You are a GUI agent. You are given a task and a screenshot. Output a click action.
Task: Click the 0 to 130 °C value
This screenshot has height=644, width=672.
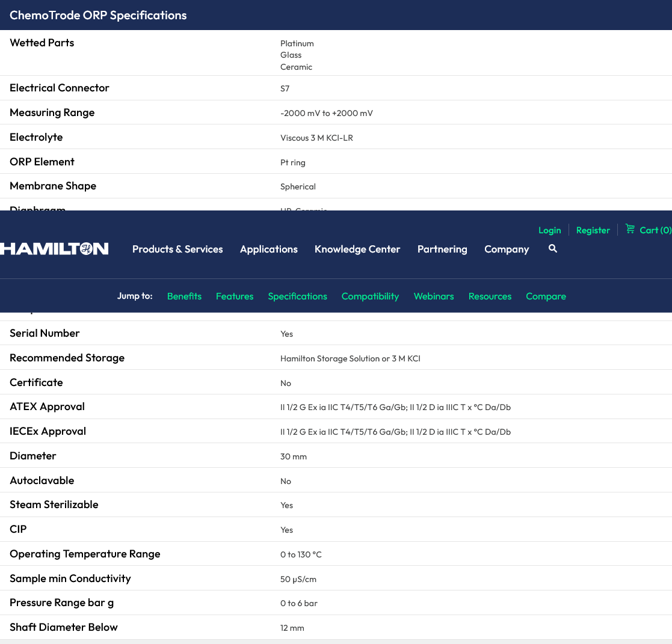(x=301, y=554)
